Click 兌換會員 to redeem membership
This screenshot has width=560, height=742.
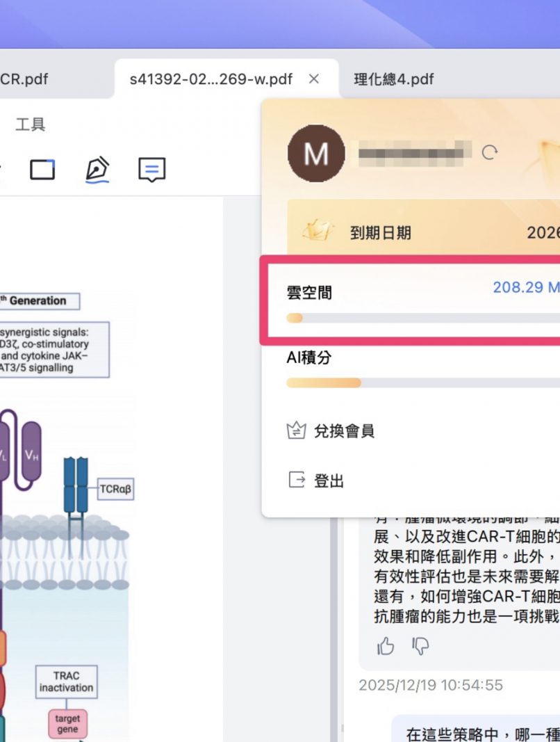click(344, 431)
